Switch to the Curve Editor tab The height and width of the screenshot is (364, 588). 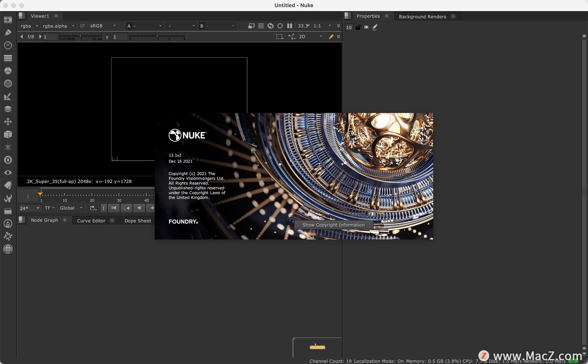[91, 220]
